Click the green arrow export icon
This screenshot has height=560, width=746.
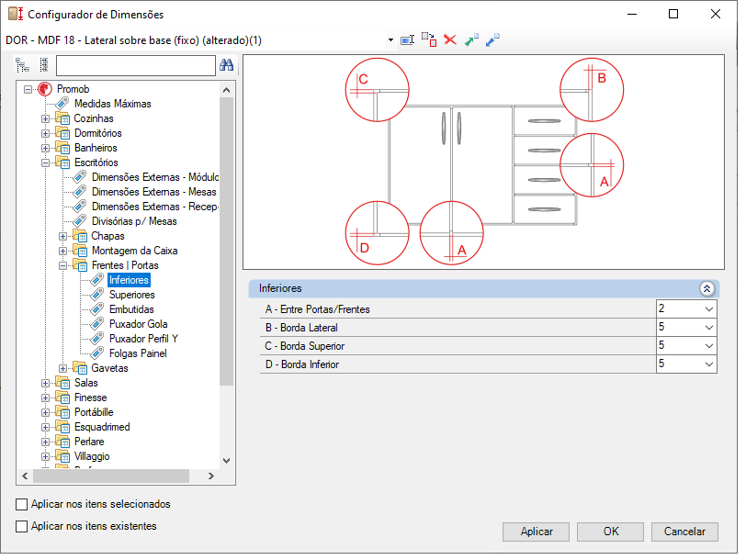(471, 39)
